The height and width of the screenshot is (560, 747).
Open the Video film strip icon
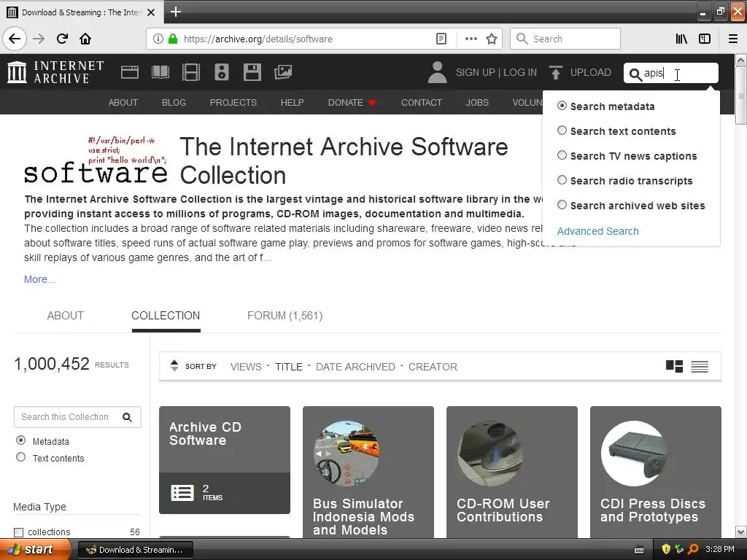(x=190, y=72)
